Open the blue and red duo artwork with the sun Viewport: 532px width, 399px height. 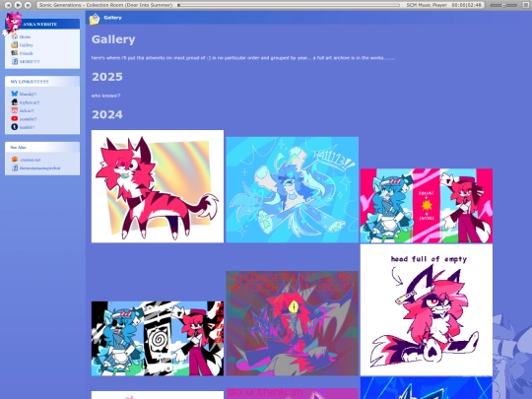[x=427, y=206]
